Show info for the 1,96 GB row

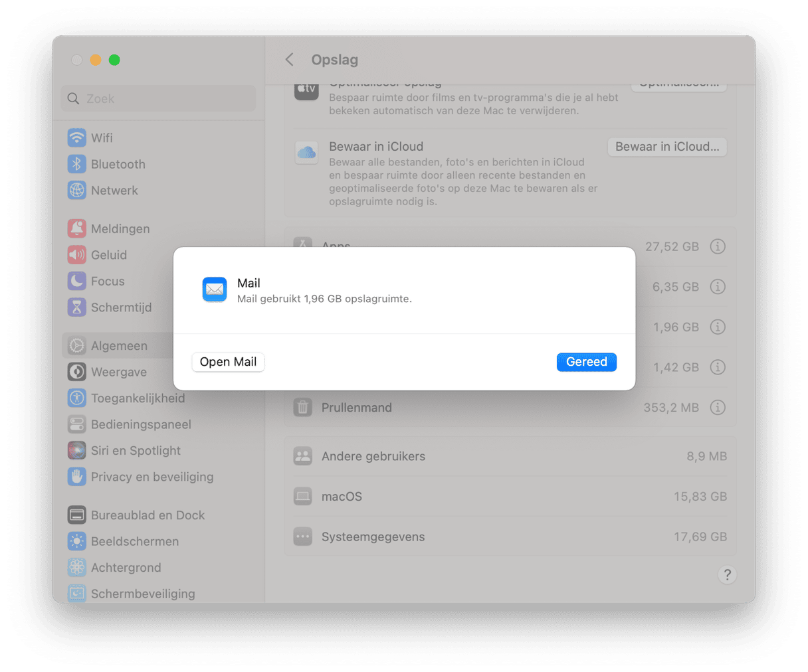(718, 327)
